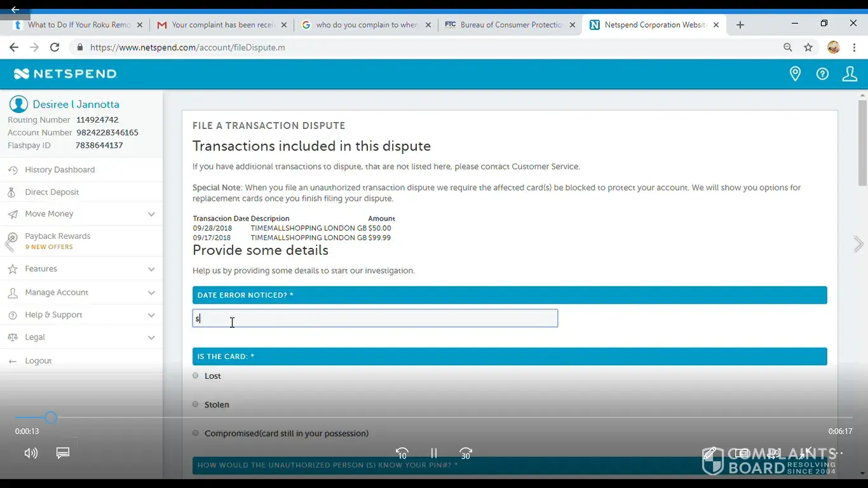Pause the video playback

click(434, 453)
